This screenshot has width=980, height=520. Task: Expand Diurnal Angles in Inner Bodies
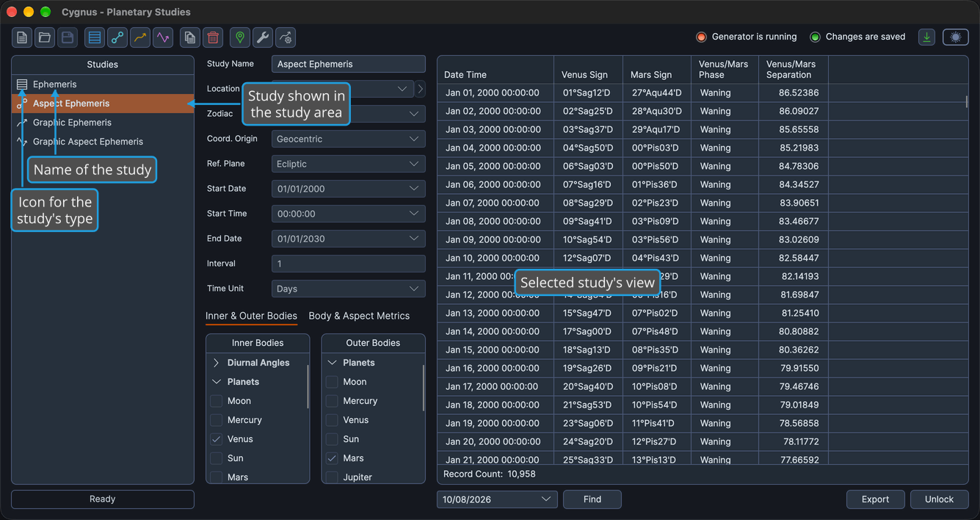pyautogui.click(x=216, y=363)
